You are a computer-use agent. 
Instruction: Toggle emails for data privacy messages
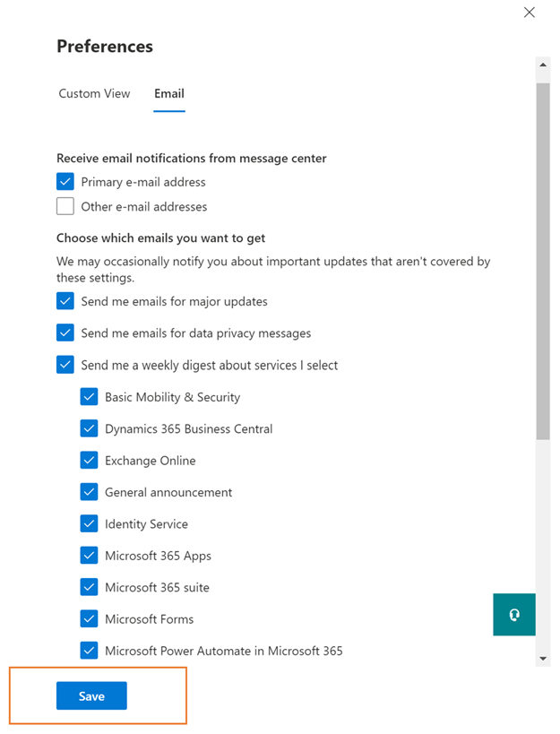pyautogui.click(x=65, y=332)
